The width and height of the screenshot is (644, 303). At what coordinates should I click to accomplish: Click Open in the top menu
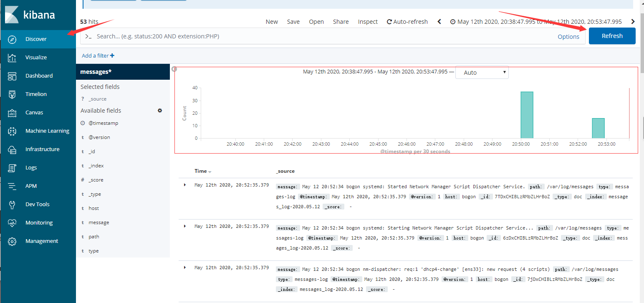click(x=316, y=22)
